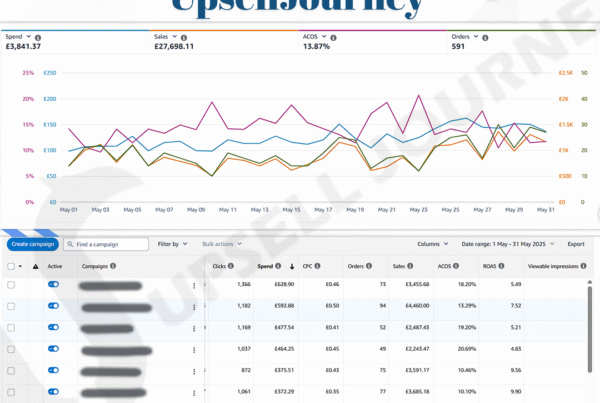Click info icon beside Sales column header
Image resolution: width=600 pixels, height=403 pixels.
pyautogui.click(x=410, y=266)
